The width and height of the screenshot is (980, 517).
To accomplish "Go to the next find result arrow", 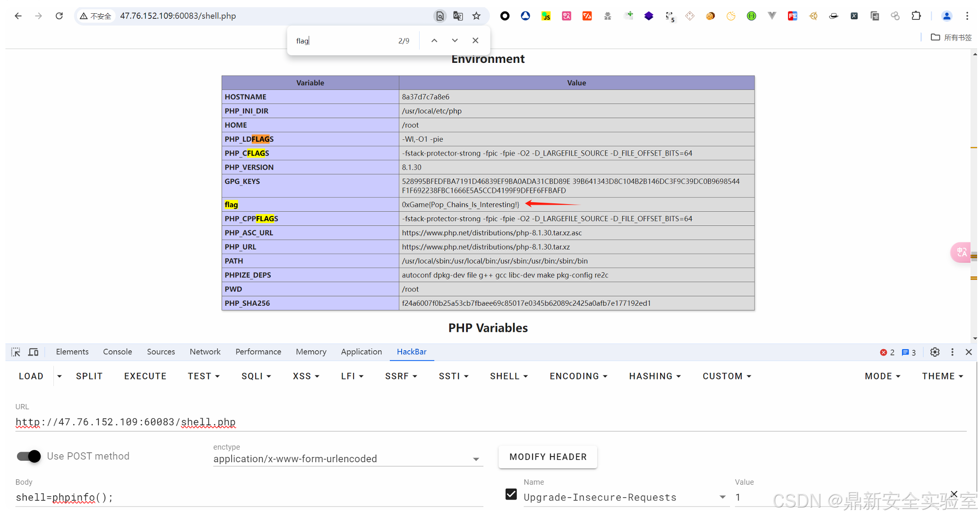I will point(455,41).
